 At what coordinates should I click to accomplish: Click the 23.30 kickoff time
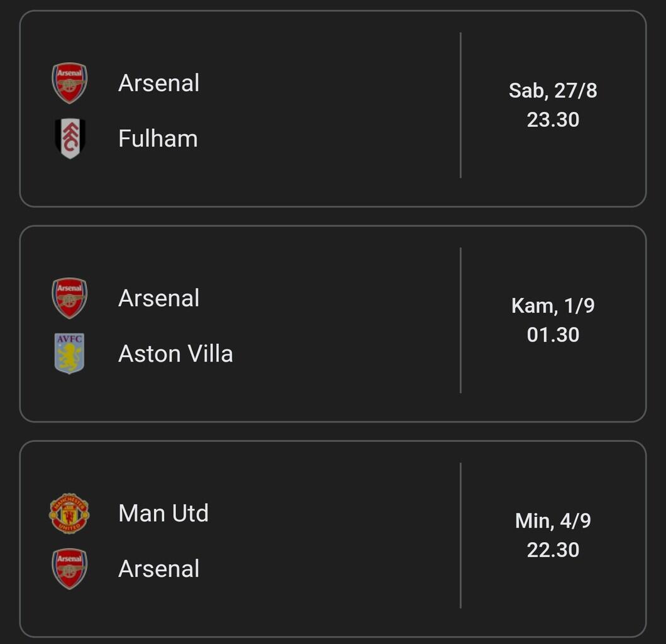pos(553,119)
